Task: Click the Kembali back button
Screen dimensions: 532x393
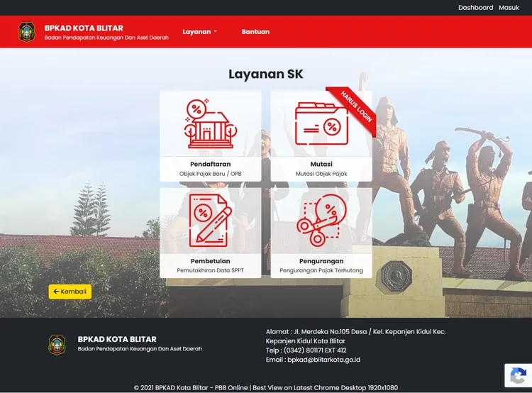Action: tap(70, 292)
